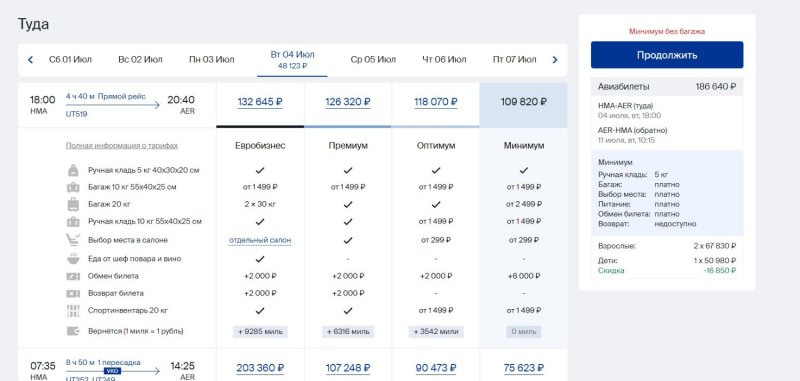Click the hand luggage 5 kg bag icon
Screen dimensions: 800x381
pos(73,170)
